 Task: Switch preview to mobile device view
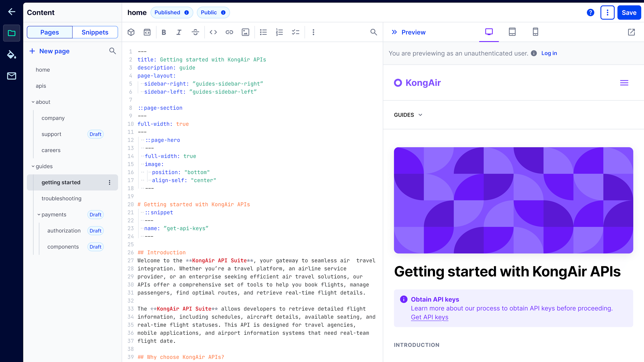(535, 32)
